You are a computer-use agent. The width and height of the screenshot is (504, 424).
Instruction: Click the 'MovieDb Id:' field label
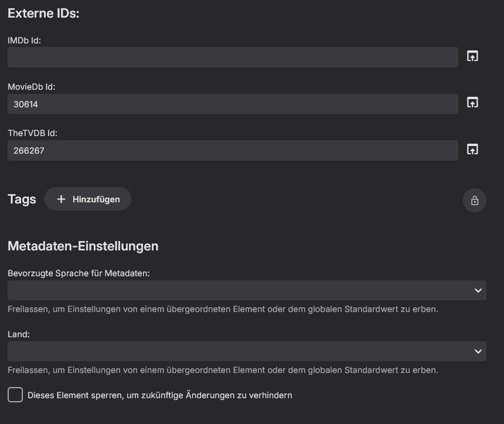coord(31,87)
